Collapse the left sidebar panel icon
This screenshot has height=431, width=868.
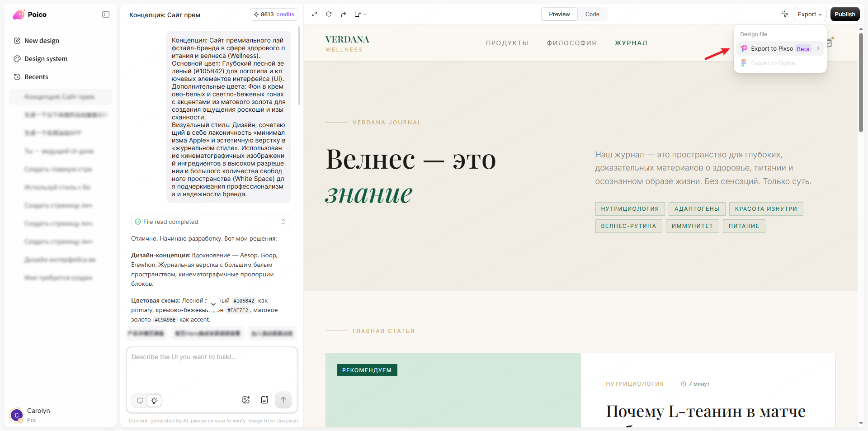[x=106, y=14]
